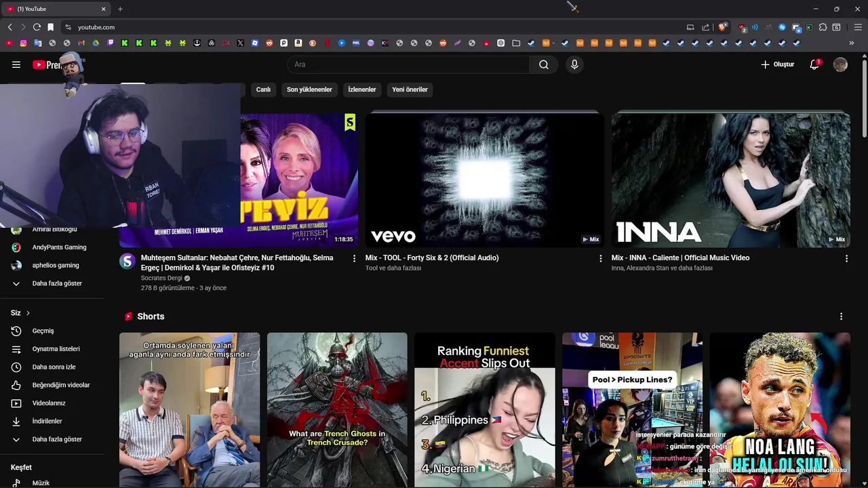Open the Google Drive bookmark
Screen dimensions: 868x488
pyautogui.click(x=96, y=43)
